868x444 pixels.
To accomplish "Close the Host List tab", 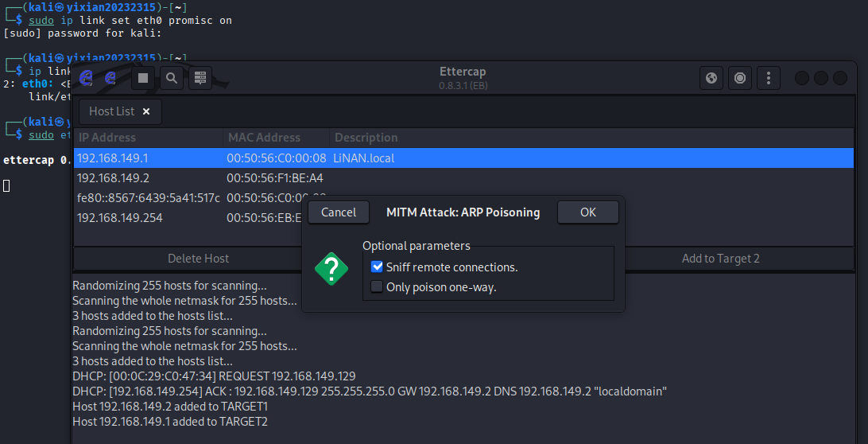I will 146,112.
